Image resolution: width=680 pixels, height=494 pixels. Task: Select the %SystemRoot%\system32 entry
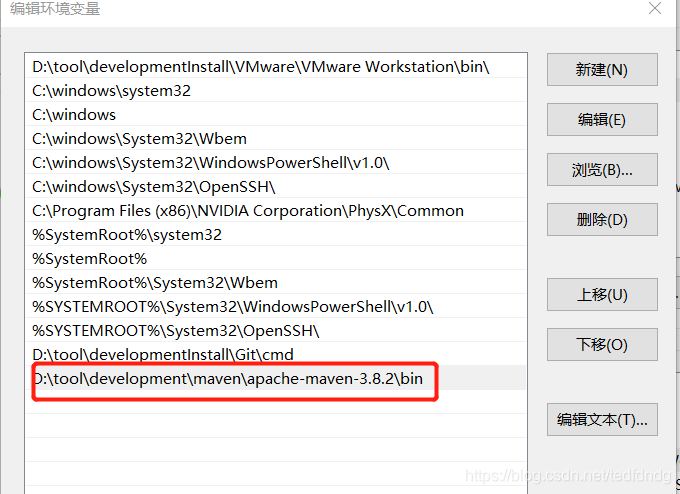click(x=276, y=235)
